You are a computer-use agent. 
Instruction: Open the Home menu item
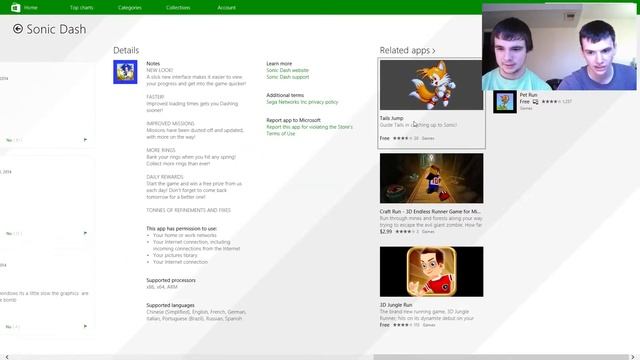tap(31, 7)
